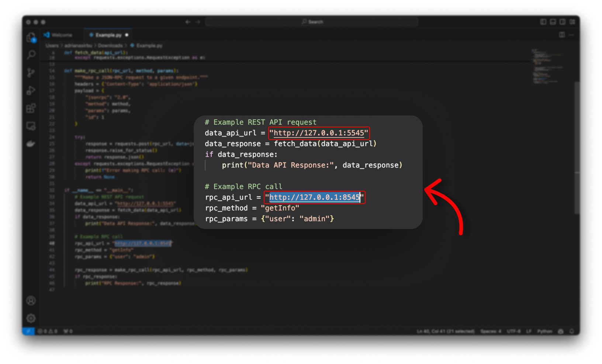The image size is (602, 364).
Task: Click the adrianasirbu breadcrumb segment
Action: [x=78, y=46]
